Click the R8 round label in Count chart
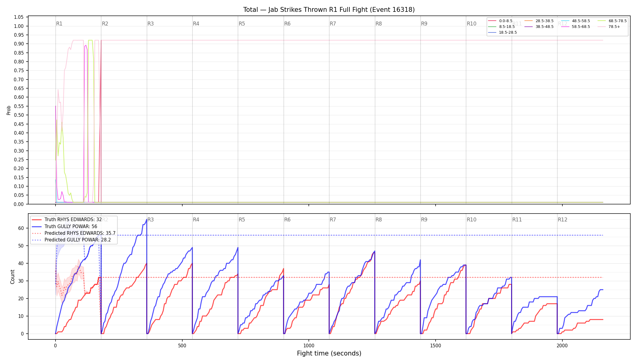The image size is (637, 364). pyautogui.click(x=379, y=220)
